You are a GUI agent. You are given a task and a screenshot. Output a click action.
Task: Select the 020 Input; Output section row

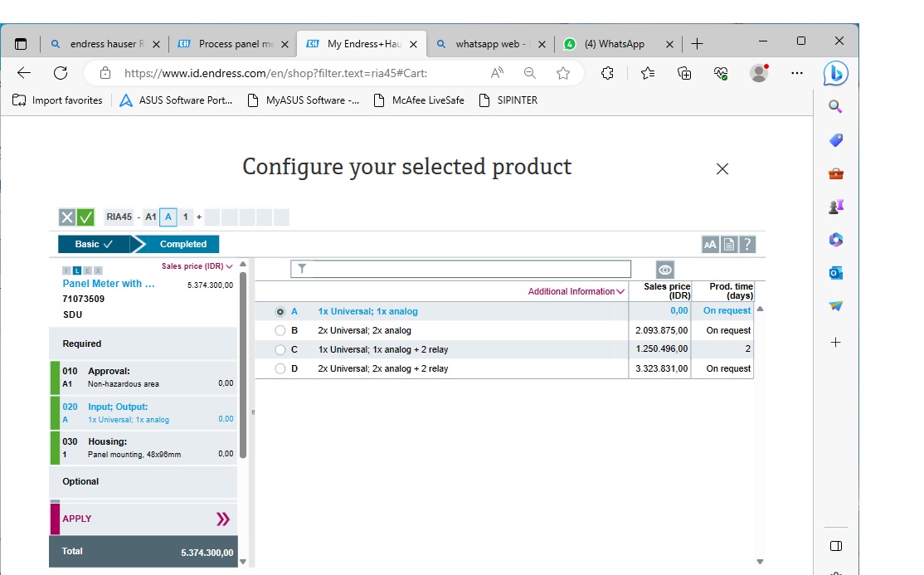(x=144, y=413)
